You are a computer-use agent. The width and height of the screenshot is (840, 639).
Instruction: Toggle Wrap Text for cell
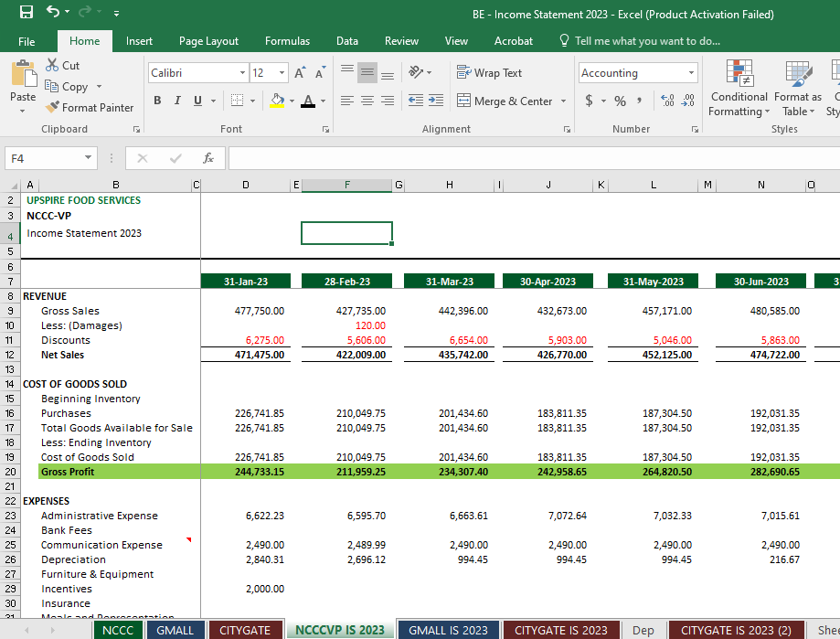click(489, 73)
